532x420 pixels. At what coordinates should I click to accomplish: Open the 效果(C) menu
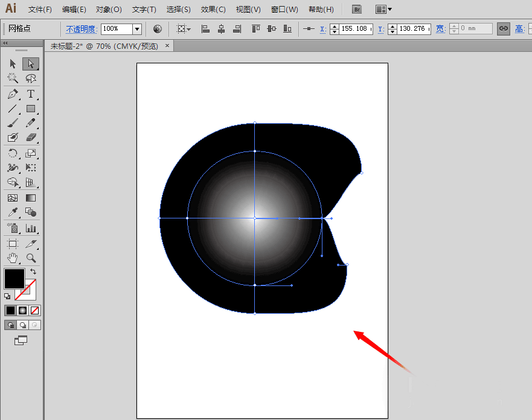pos(213,10)
